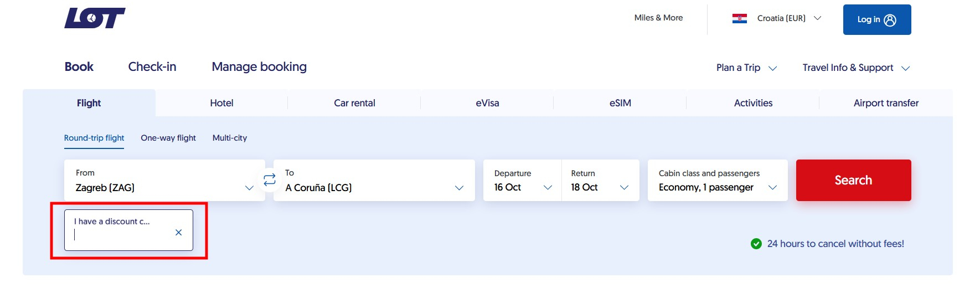Image resolution: width=980 pixels, height=298 pixels.
Task: Switch to the Hotel tab
Action: pyautogui.click(x=221, y=103)
